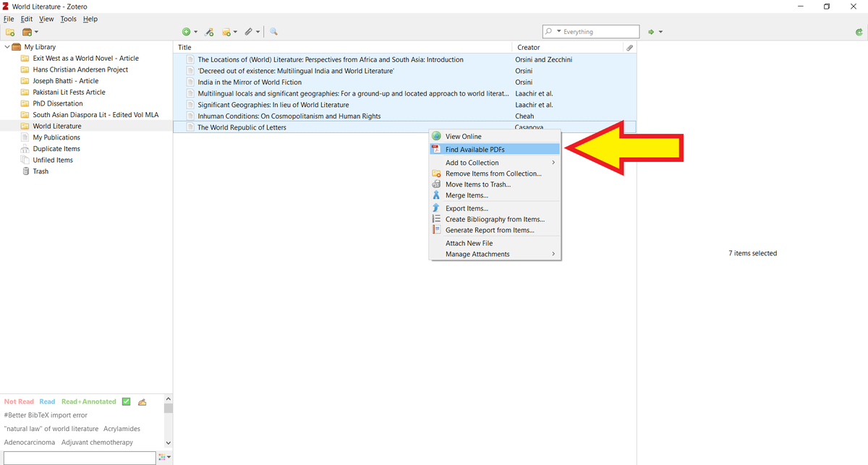The image size is (868, 465).
Task: Filter by the Read+Annotated tag
Action: tap(89, 401)
